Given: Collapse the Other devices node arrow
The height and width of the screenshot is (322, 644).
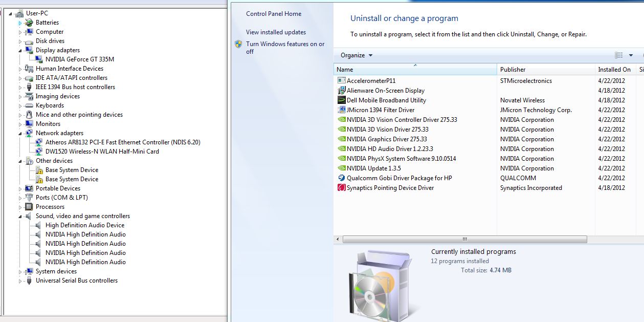Looking at the screenshot, I should tap(20, 161).
